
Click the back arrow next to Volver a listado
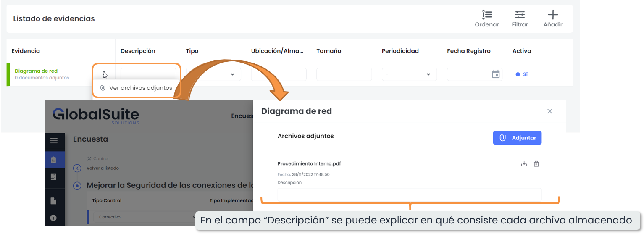click(x=77, y=168)
